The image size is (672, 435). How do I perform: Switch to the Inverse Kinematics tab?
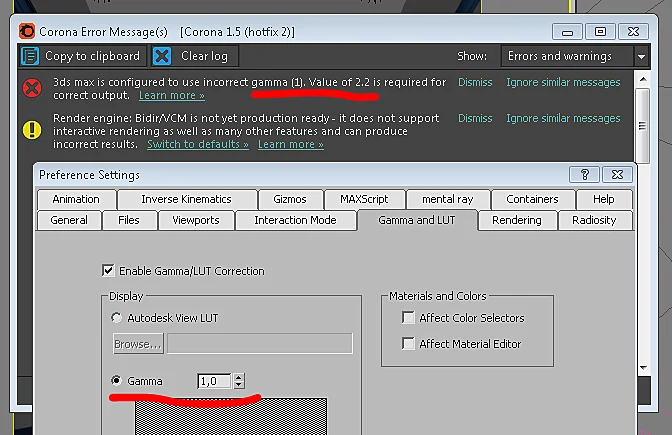(186, 199)
